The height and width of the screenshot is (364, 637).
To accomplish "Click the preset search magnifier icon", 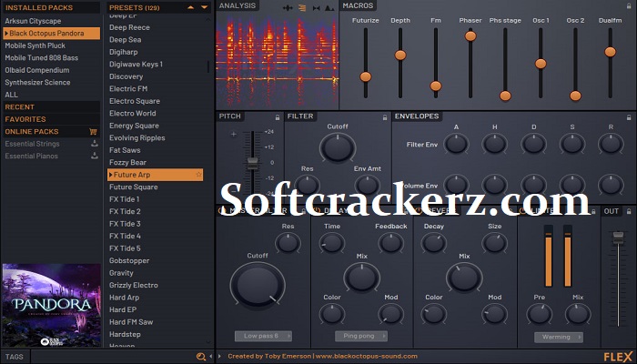I will (x=201, y=357).
